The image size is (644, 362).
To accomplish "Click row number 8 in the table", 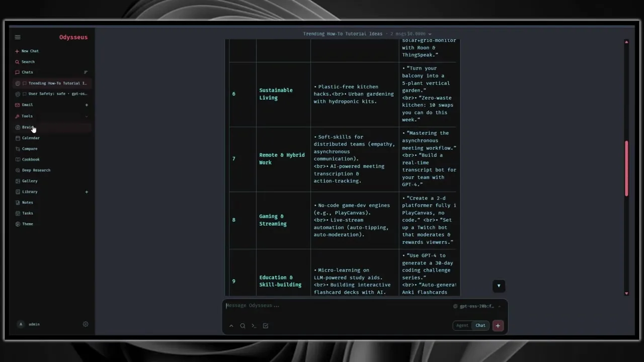I will click(233, 220).
